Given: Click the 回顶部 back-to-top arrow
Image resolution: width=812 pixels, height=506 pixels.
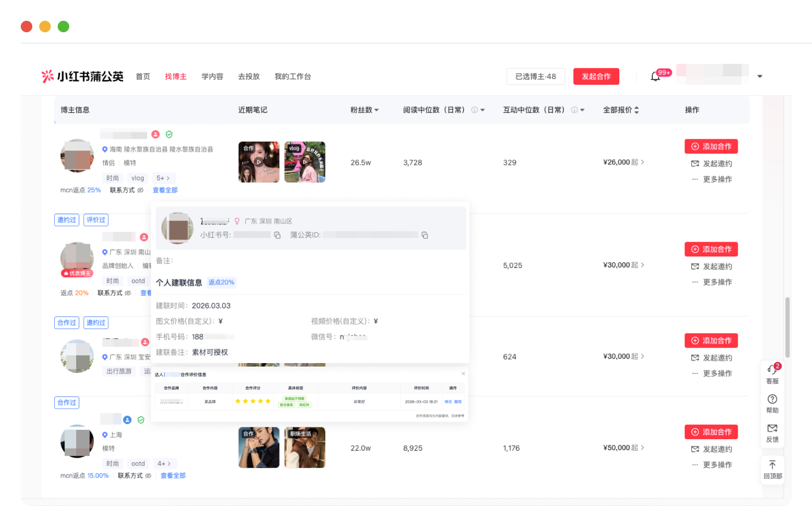Looking at the screenshot, I should (x=772, y=465).
